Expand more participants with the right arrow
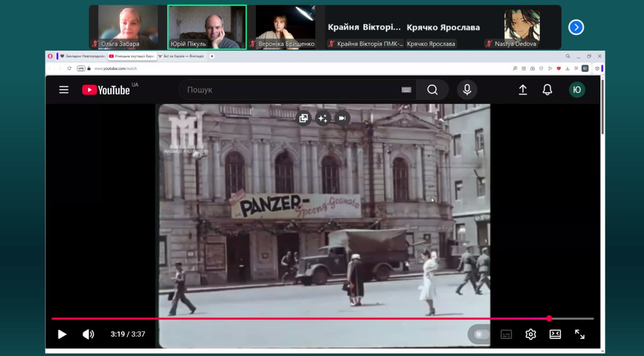644x356 pixels. coord(576,27)
